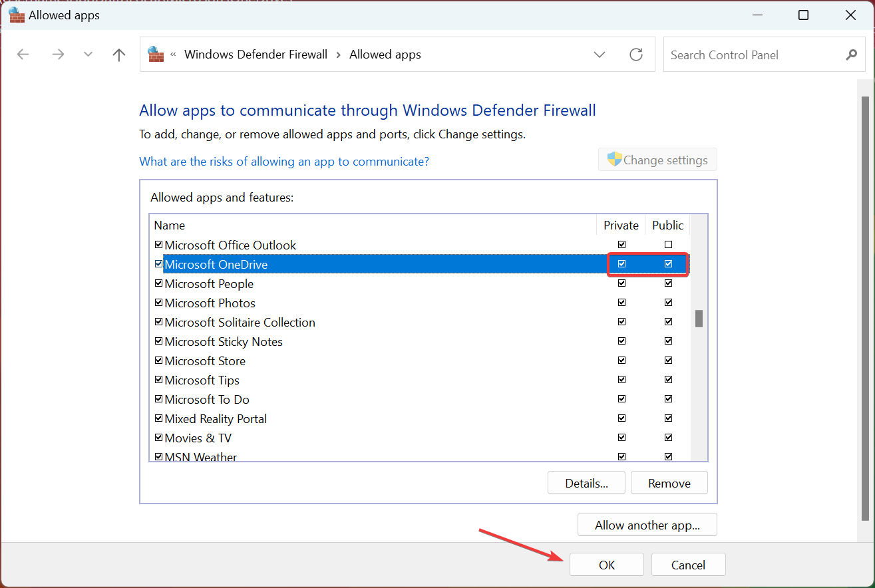Disable Public for Microsoft Store
875x588 pixels.
[x=668, y=361]
